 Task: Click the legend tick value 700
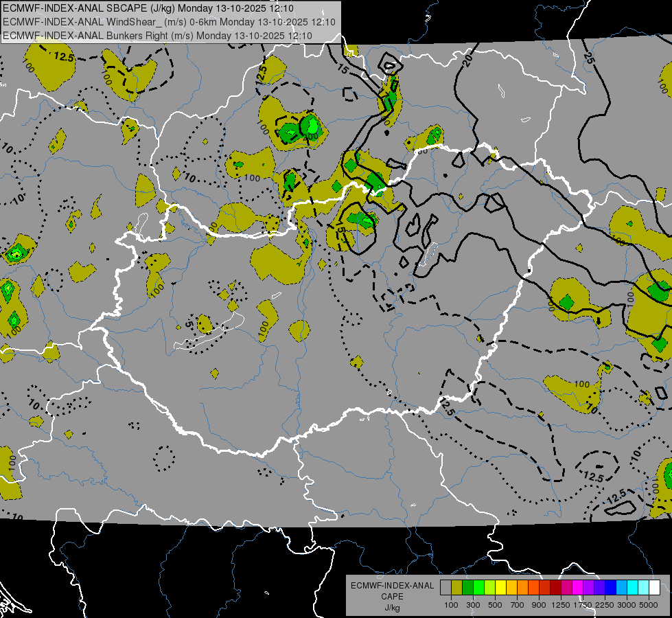click(518, 605)
